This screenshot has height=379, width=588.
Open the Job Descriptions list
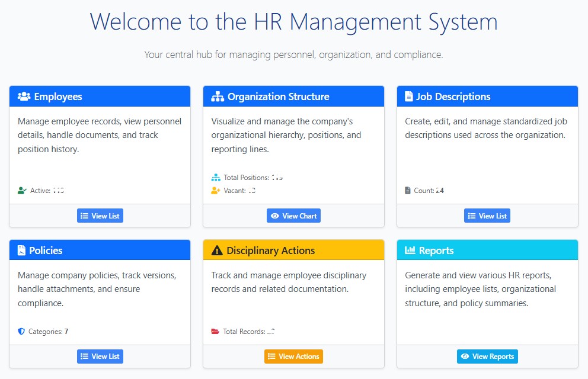pyautogui.click(x=487, y=216)
